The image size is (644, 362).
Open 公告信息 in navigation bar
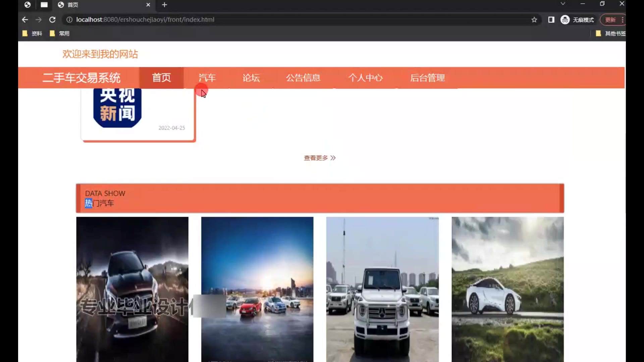(303, 78)
